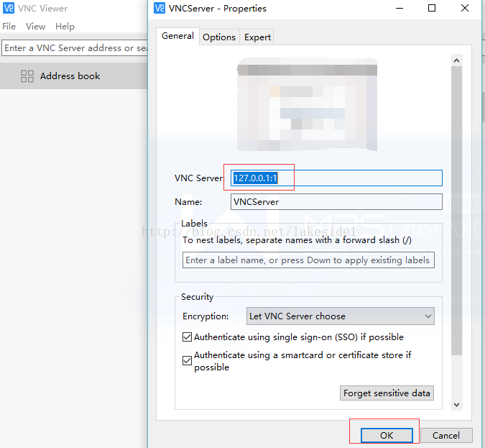Screen dimensions: 485x448
Task: Click the VNCServer Properties dialog logo icon
Action: tap(160, 8)
